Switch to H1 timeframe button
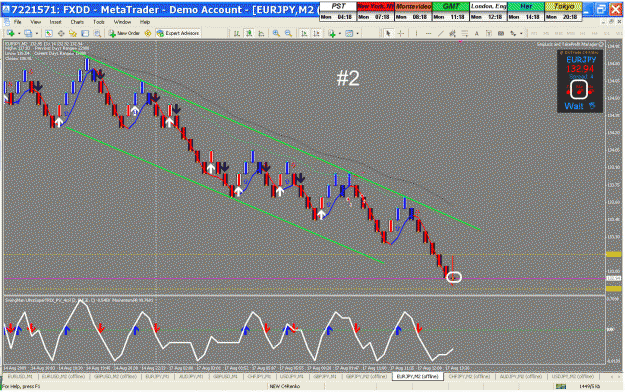625x392 pixels. [x=582, y=33]
